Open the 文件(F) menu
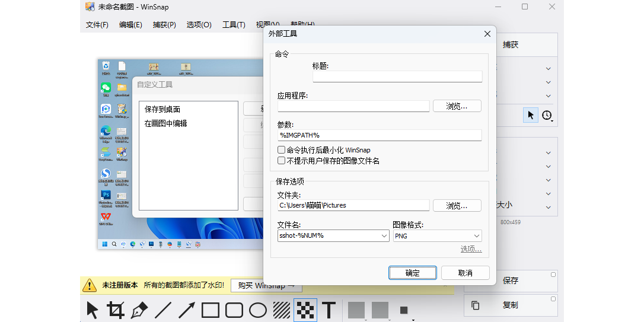Screen dimensions: 644x322 pyautogui.click(x=97, y=25)
